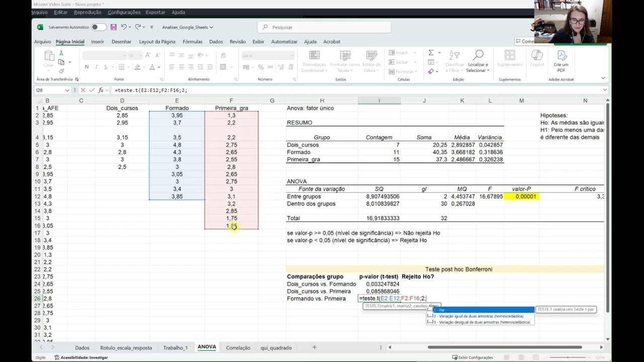644x362 pixels.
Task: Switch to the Correlação sheet tab
Action: [238, 348]
